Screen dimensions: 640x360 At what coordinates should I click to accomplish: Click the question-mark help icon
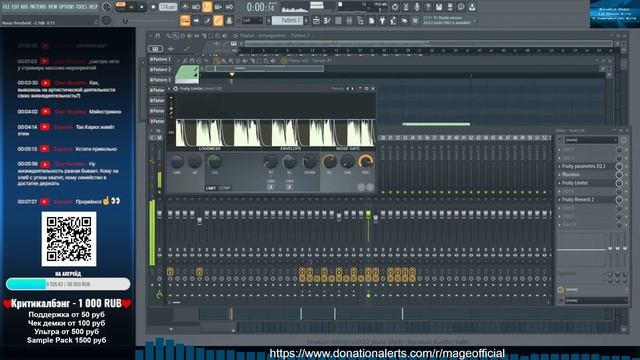(428, 7)
